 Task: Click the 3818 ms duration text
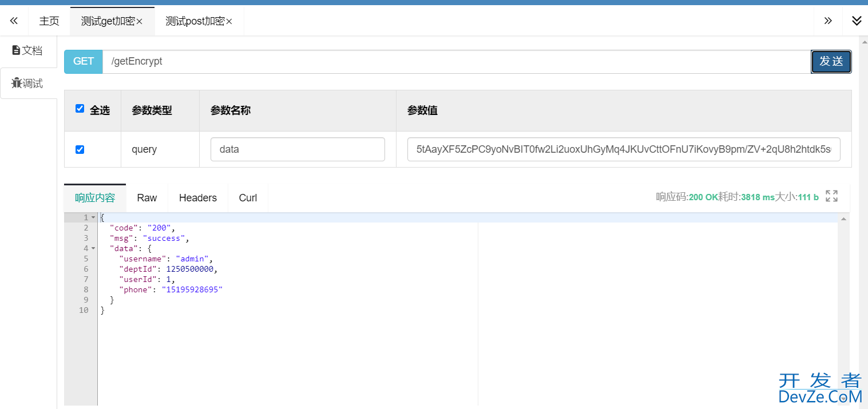tap(758, 197)
